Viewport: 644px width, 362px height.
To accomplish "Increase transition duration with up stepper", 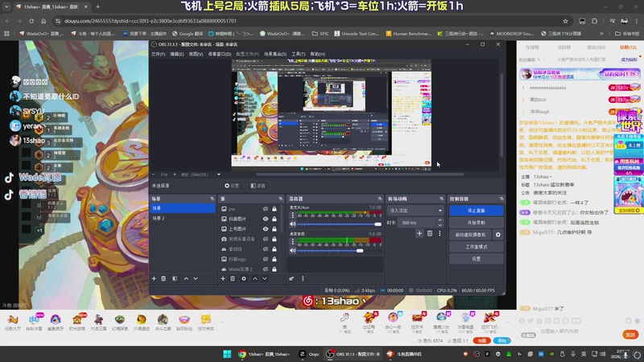I will click(x=440, y=220).
